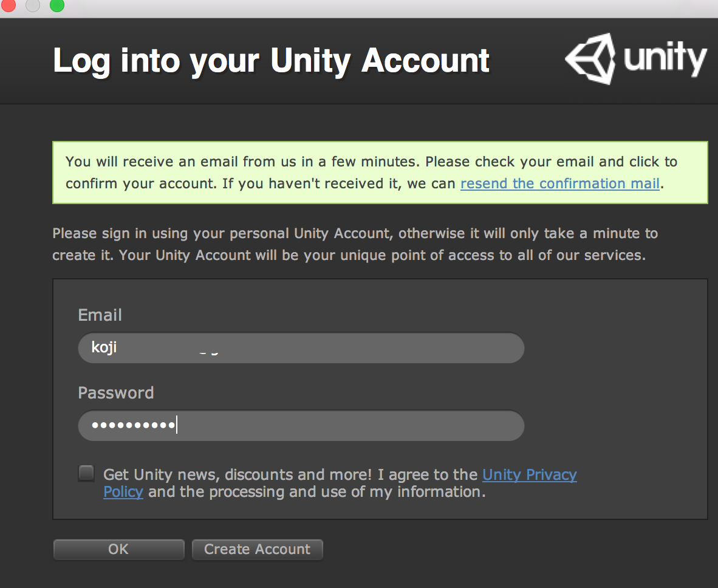Zoom the window with the green button
The height and width of the screenshot is (588, 718).
(57, 5)
